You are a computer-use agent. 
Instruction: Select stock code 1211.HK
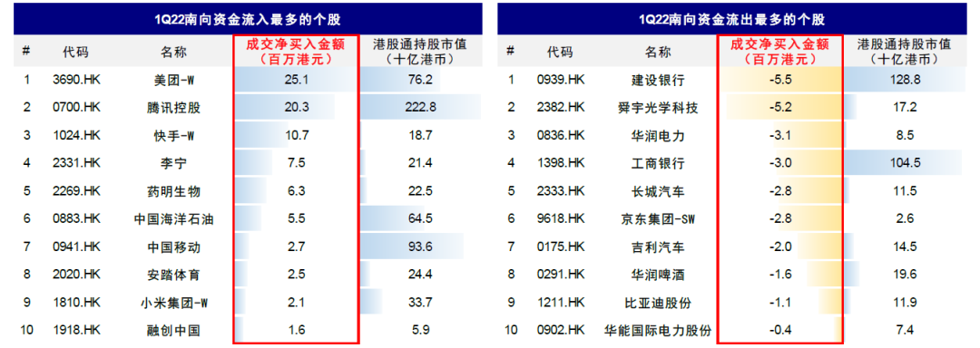[561, 303]
